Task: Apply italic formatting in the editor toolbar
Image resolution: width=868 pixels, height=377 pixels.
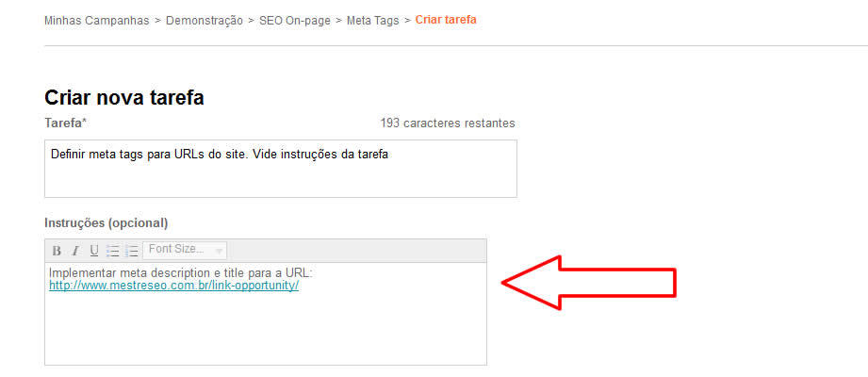Action: point(75,251)
